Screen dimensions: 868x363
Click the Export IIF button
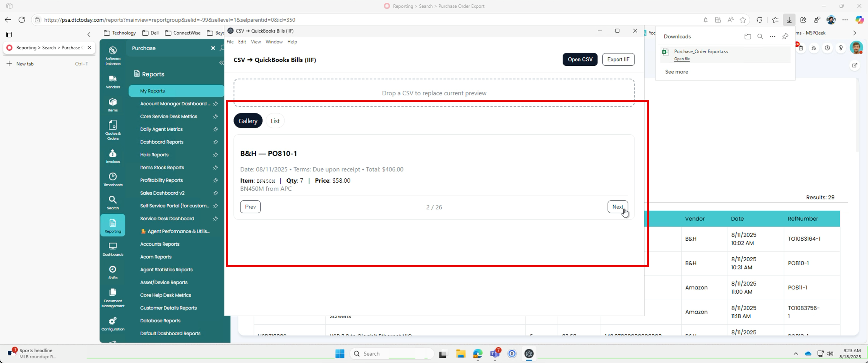click(618, 59)
